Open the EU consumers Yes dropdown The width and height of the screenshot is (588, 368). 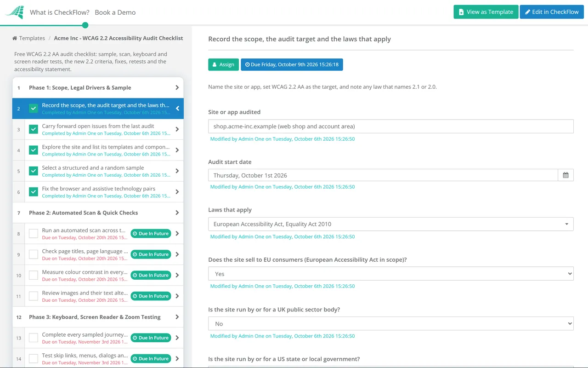point(391,274)
